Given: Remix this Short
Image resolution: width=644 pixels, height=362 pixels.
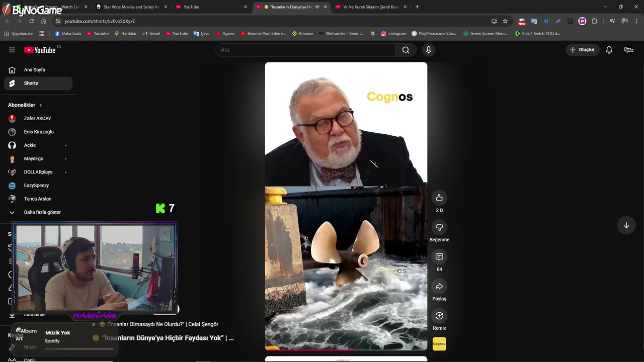Looking at the screenshot, I should click(439, 316).
